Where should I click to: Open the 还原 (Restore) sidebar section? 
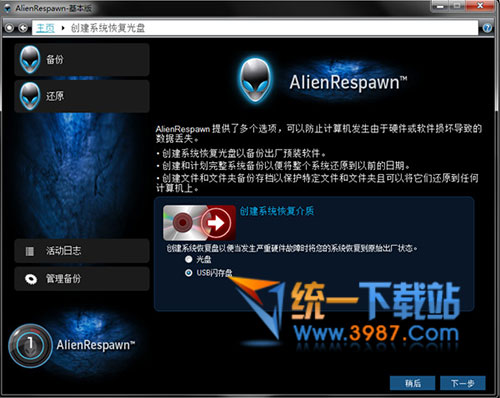point(82,96)
